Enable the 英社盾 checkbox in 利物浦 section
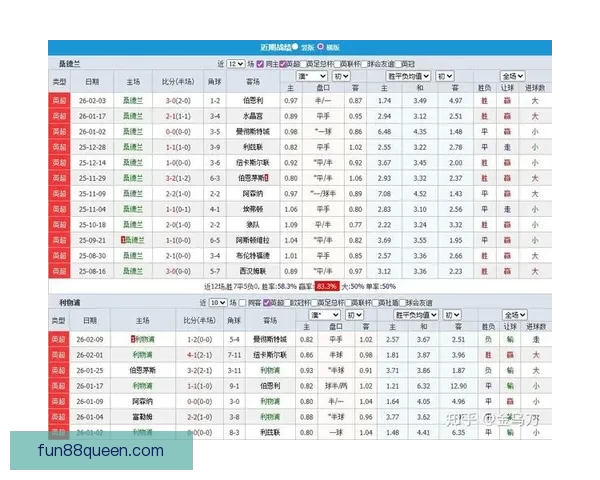This screenshot has height=480, width=600. (375, 303)
